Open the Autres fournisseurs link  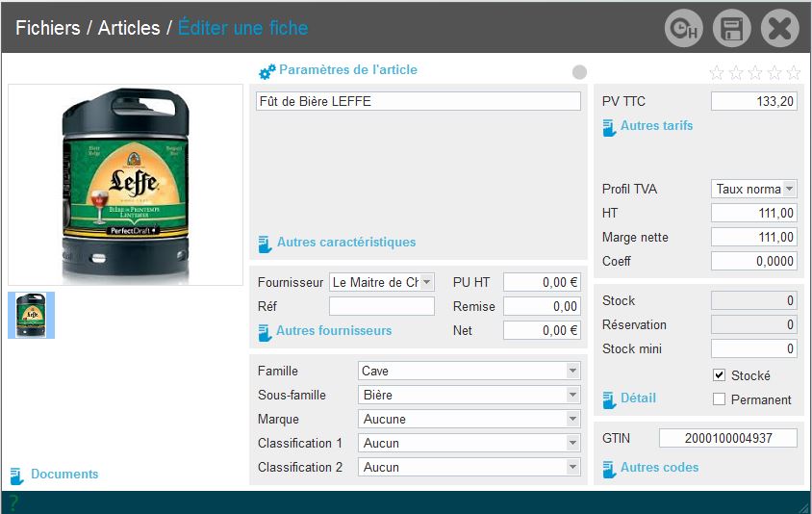[334, 330]
